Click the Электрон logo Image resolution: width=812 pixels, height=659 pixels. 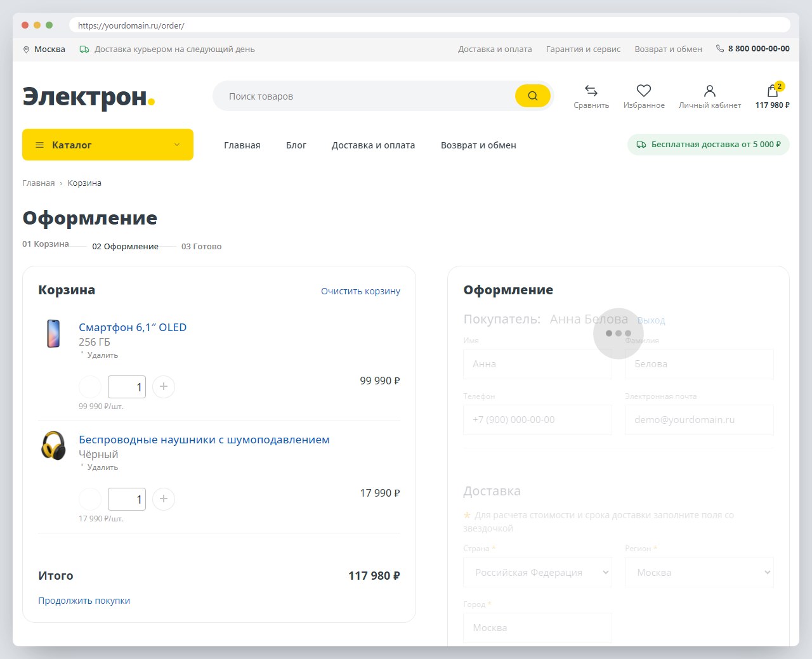pos(89,96)
